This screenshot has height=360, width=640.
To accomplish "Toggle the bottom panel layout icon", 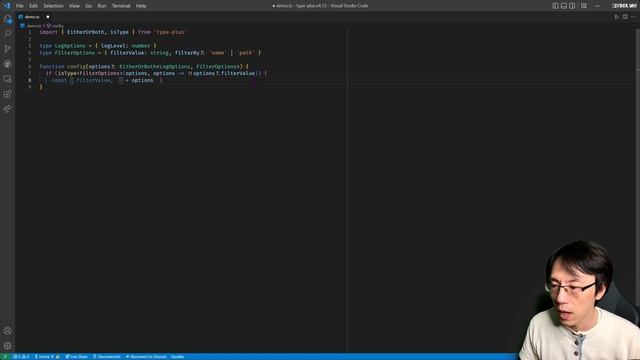I will 564,6.
